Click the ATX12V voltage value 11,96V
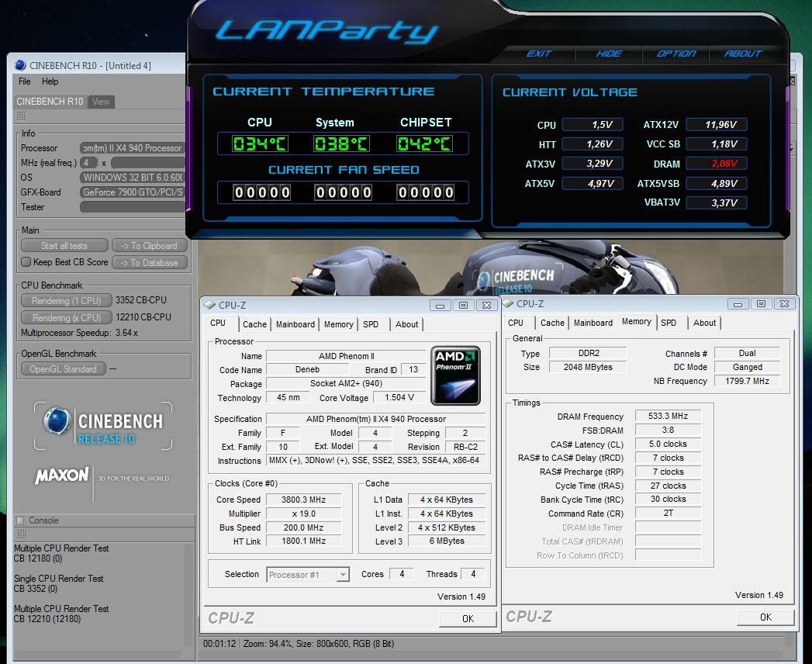The height and width of the screenshot is (664, 812). click(x=717, y=124)
